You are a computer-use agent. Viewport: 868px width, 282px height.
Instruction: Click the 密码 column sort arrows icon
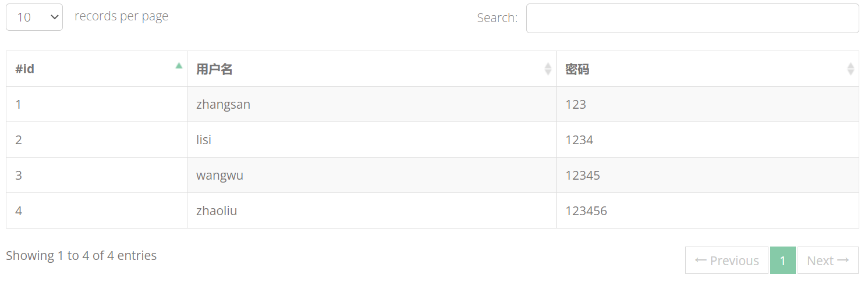(x=851, y=69)
